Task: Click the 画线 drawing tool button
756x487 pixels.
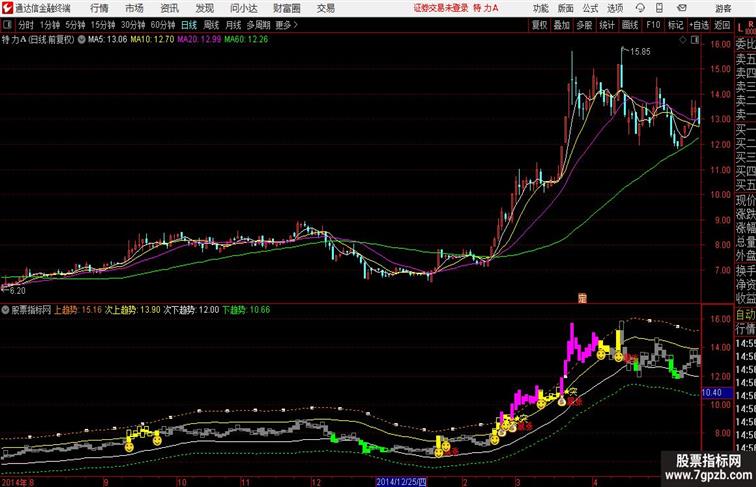Action: pos(630,25)
